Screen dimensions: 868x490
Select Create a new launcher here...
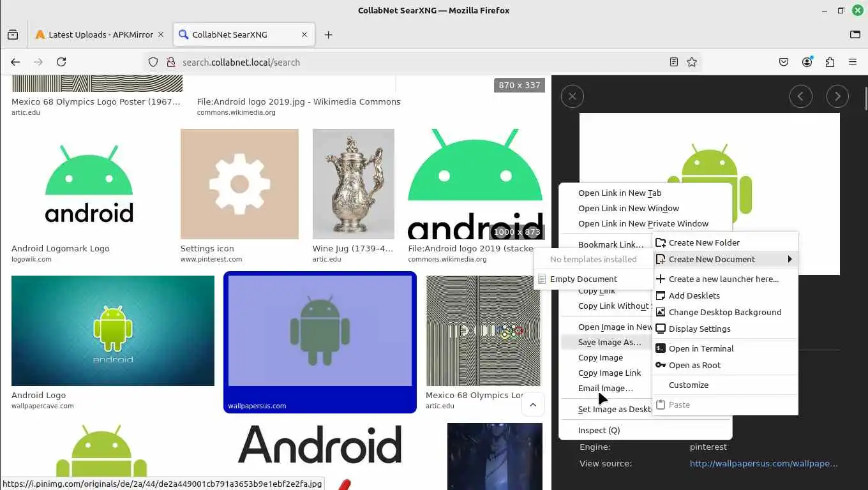point(726,279)
